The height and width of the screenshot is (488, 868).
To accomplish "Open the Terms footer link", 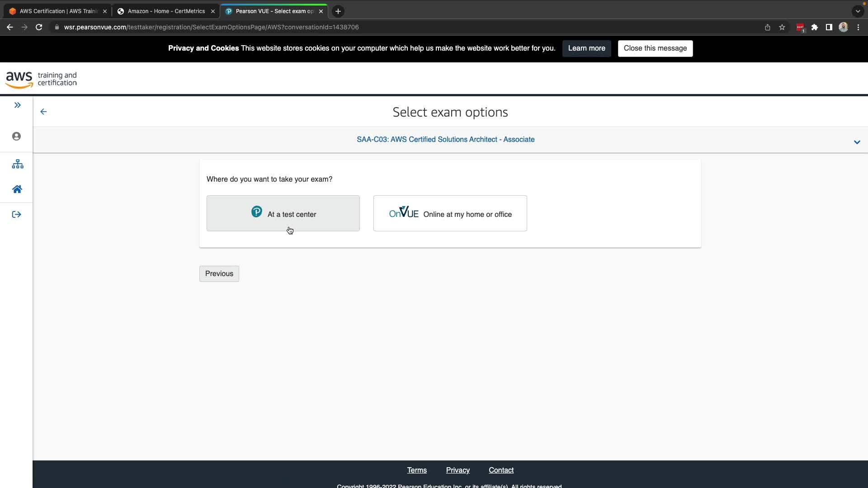I will 416,470.
